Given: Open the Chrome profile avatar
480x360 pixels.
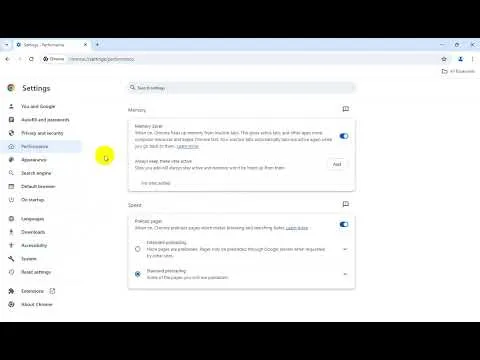Looking at the screenshot, I should 460,59.
